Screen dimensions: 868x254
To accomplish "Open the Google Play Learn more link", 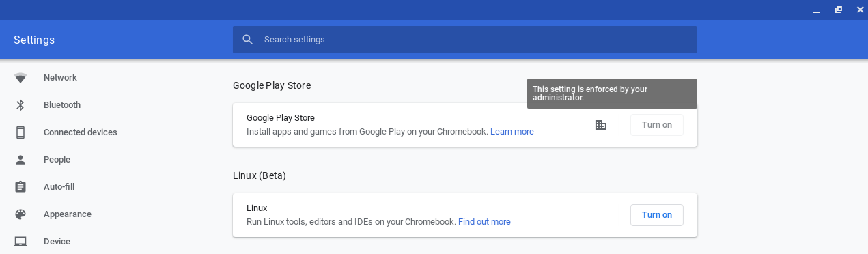I will (512, 132).
